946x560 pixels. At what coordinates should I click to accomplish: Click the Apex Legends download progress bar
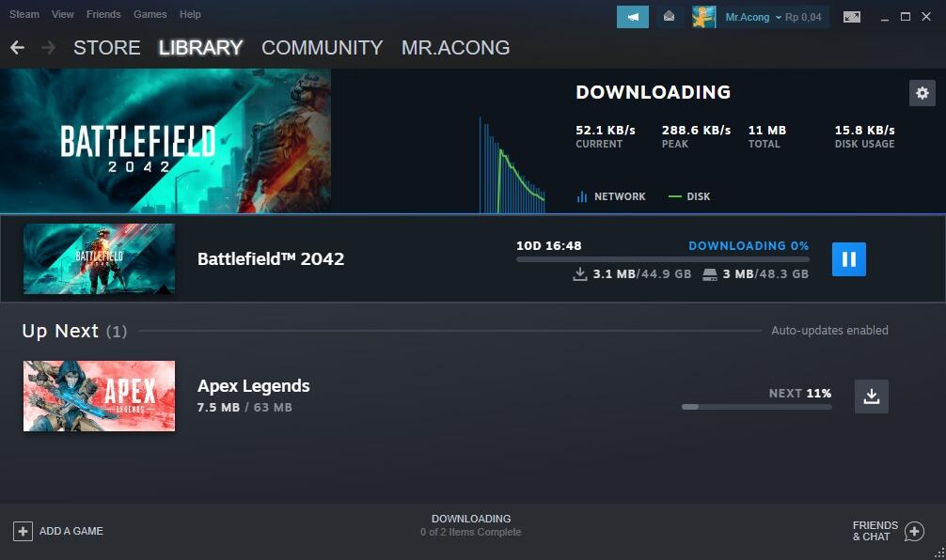coord(756,407)
